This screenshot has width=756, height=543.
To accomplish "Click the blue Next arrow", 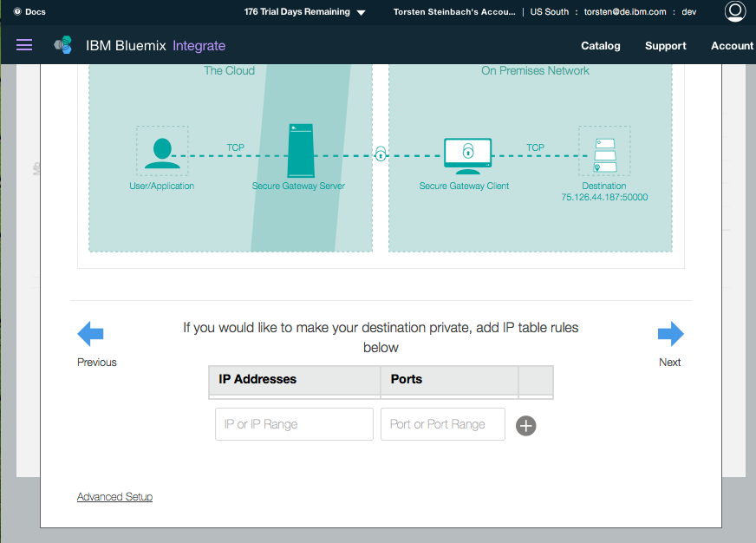I will point(671,334).
